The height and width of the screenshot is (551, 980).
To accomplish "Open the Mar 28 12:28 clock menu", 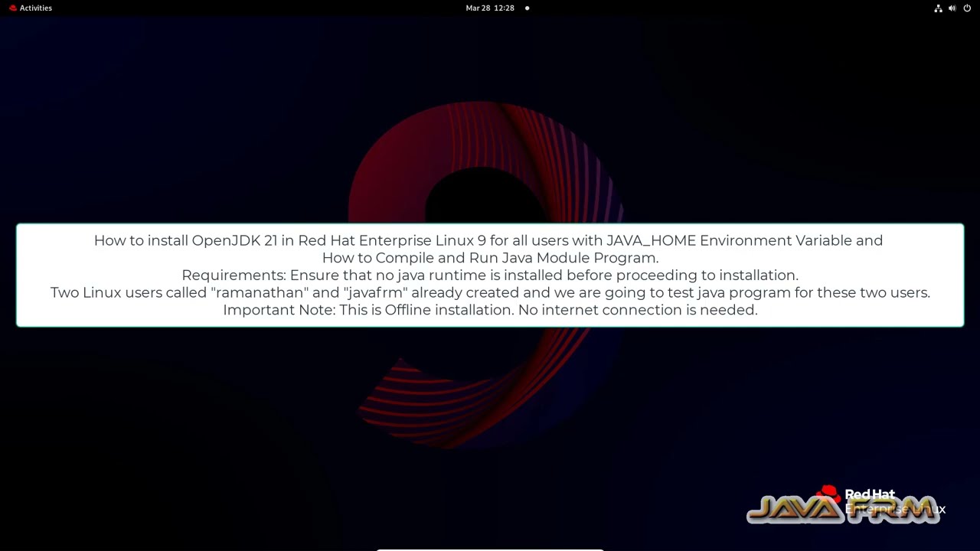I will coord(490,8).
